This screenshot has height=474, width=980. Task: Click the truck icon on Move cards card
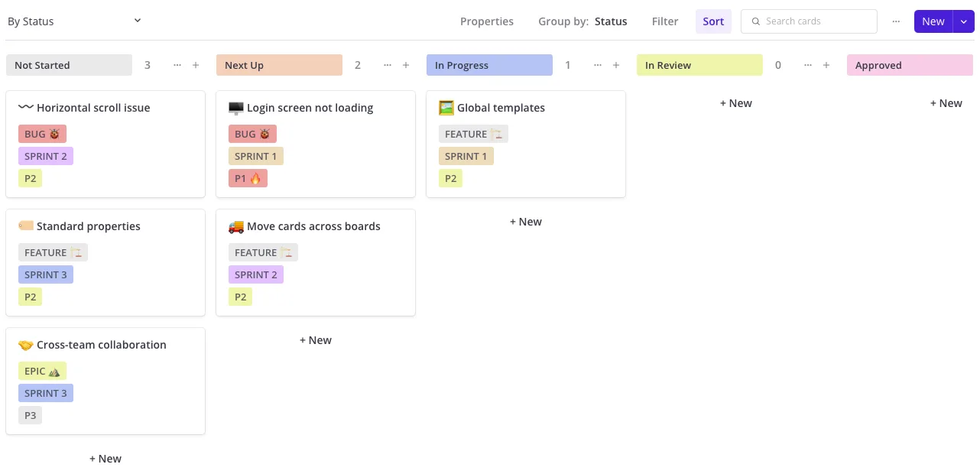(236, 226)
